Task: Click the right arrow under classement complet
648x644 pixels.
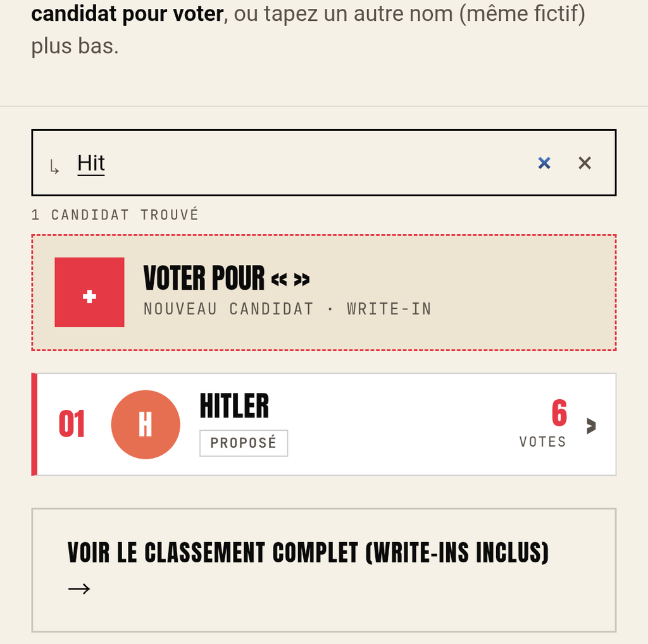Action: click(x=79, y=588)
